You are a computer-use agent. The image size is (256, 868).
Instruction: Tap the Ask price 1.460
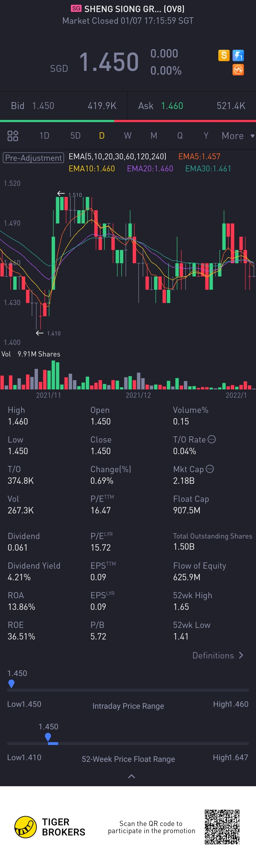172,106
